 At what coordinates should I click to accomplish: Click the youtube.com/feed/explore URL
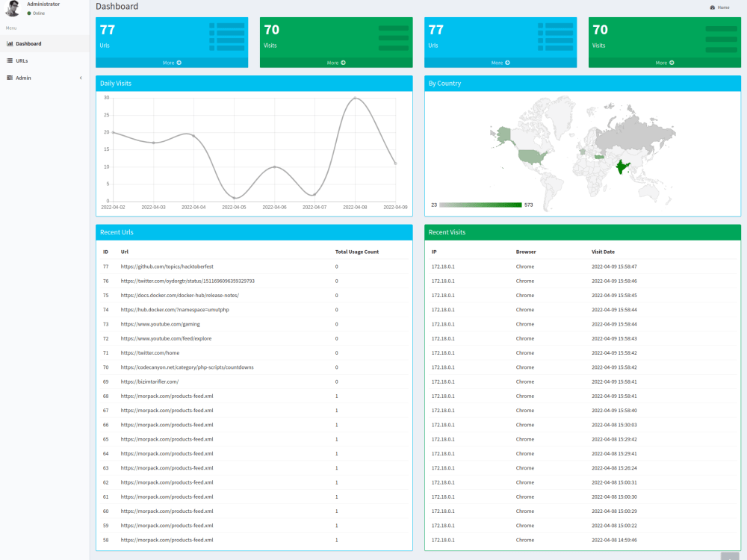(x=166, y=338)
